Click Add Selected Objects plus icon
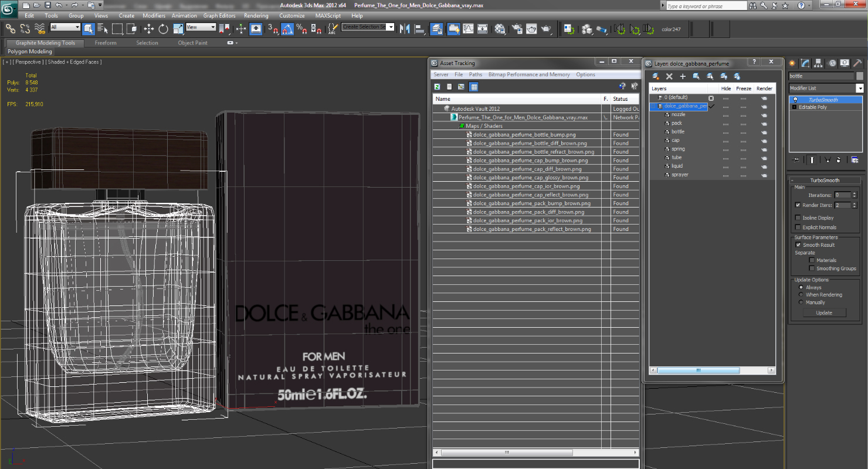 tap(683, 76)
